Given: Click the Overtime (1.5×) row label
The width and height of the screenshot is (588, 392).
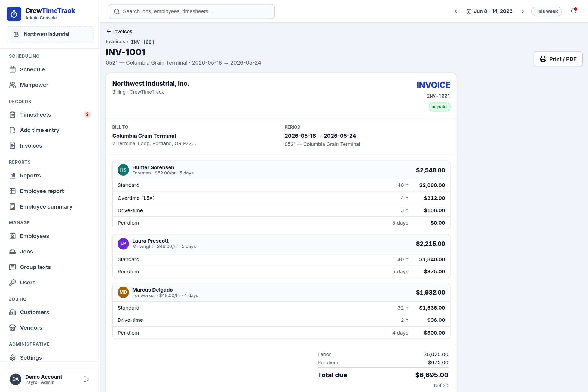Looking at the screenshot, I should tap(136, 198).
